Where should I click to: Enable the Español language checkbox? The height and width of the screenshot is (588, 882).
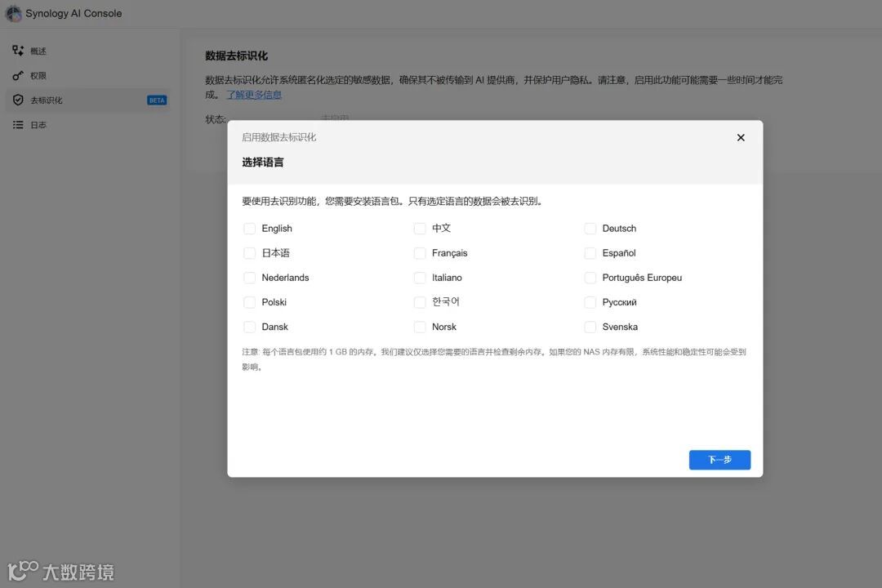point(590,253)
